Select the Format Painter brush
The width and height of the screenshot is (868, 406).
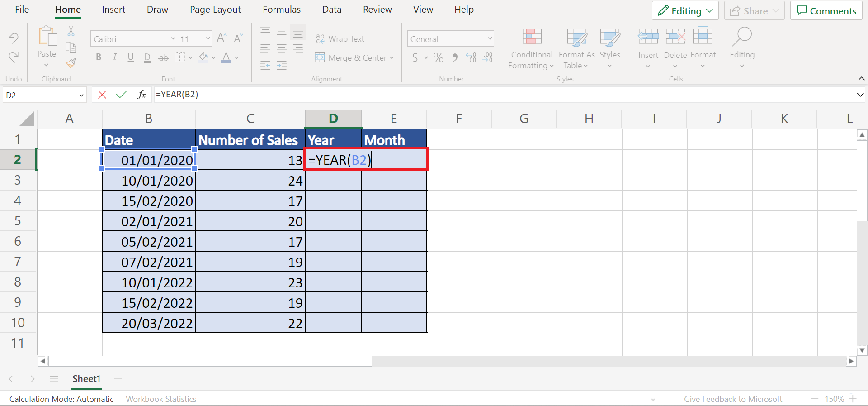[x=71, y=63]
